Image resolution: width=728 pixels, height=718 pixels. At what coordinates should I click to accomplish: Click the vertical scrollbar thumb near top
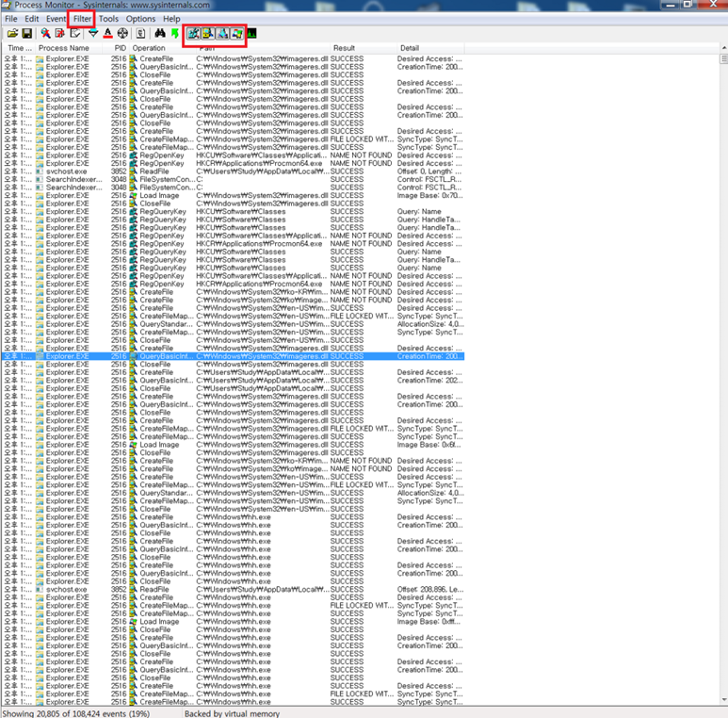724,58
